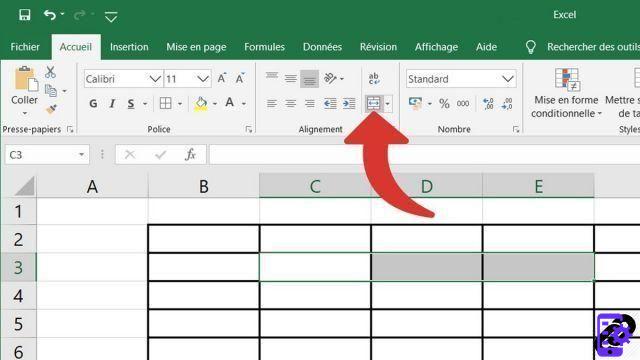
Task: Open the Nombre dialog launcher
Action: [x=516, y=129]
